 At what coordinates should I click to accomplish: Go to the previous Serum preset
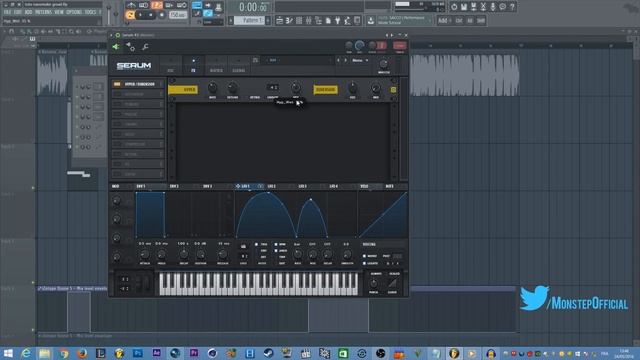(x=338, y=60)
